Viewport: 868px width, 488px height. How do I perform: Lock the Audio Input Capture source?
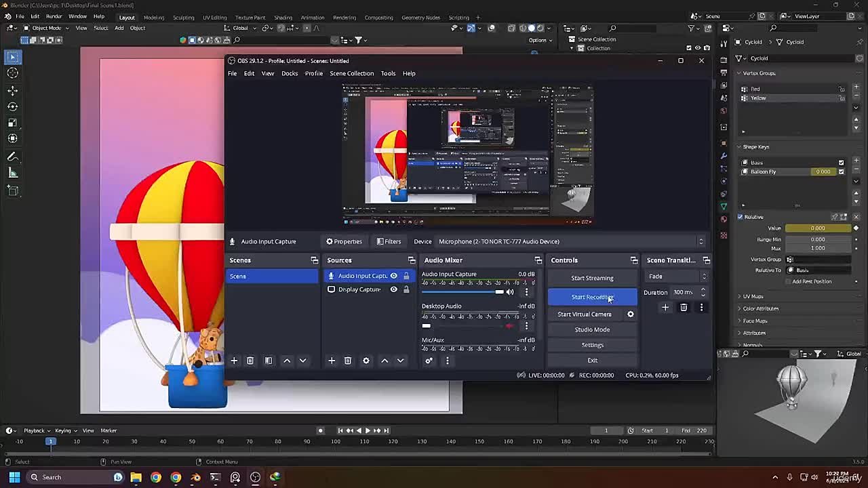406,276
